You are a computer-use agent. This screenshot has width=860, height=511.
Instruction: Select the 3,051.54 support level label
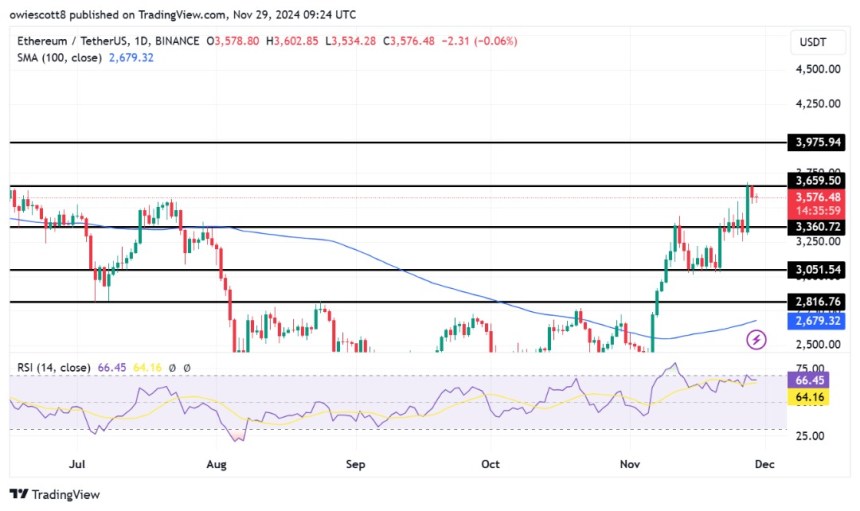[817, 270]
